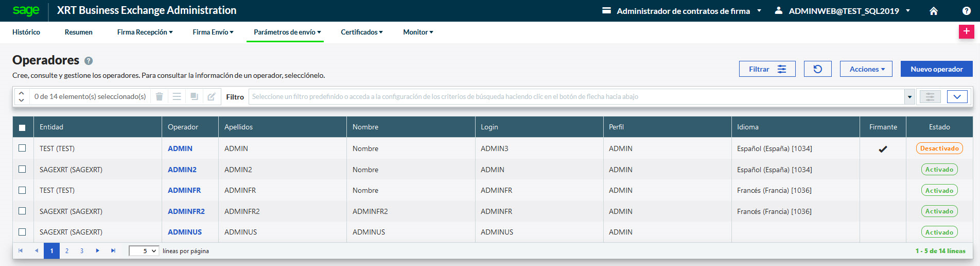Expand the search criteria chevron panel
The height and width of the screenshot is (266, 980).
pyautogui.click(x=957, y=96)
